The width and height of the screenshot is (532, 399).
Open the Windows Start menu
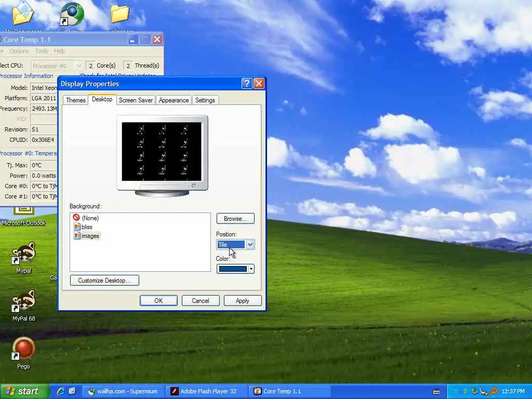click(x=24, y=391)
